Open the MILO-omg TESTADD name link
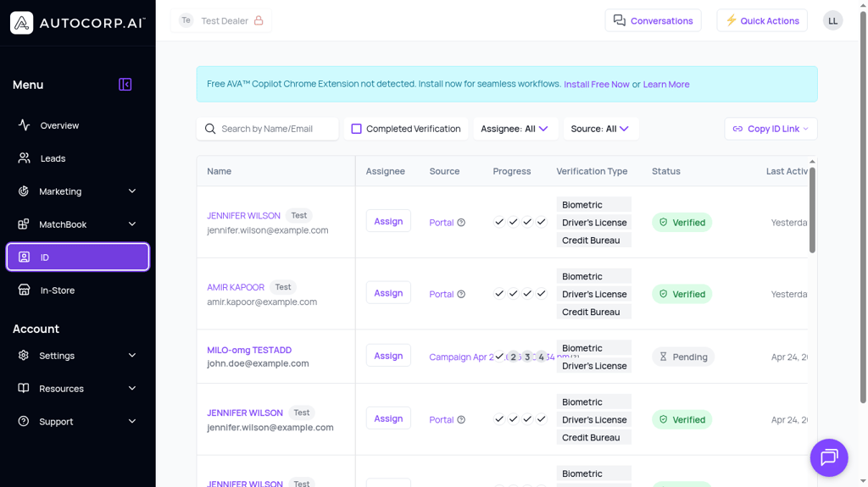This screenshot has width=868, height=487. [249, 350]
